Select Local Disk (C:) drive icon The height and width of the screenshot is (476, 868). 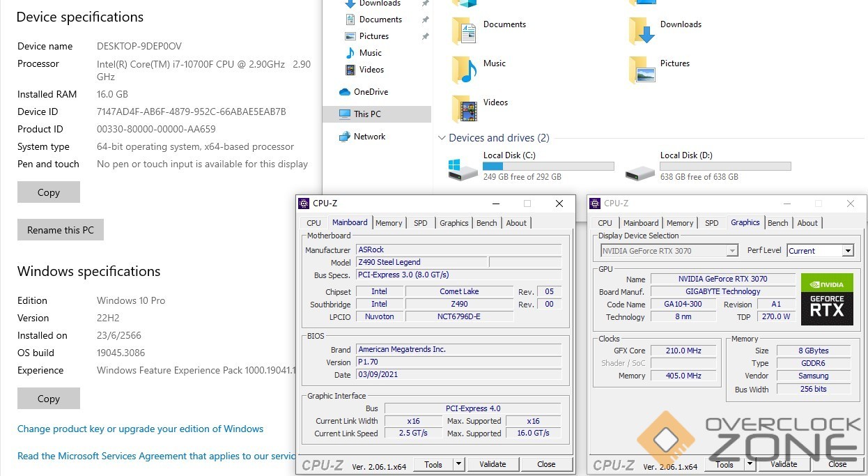(463, 169)
